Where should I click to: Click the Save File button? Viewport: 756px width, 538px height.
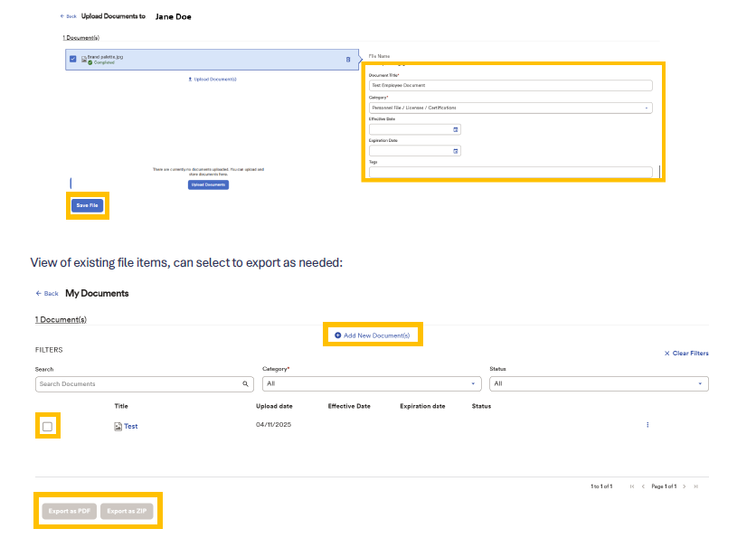(x=88, y=205)
